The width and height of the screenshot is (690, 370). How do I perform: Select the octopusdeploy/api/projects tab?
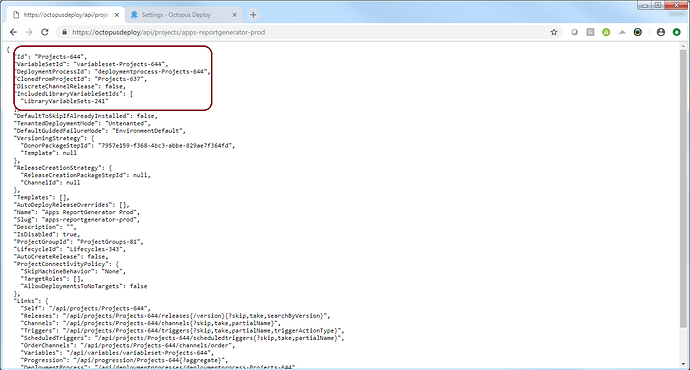click(66, 15)
